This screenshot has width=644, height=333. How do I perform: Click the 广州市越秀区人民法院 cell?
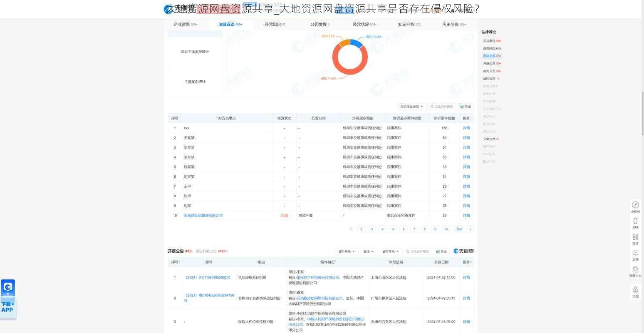(389, 298)
